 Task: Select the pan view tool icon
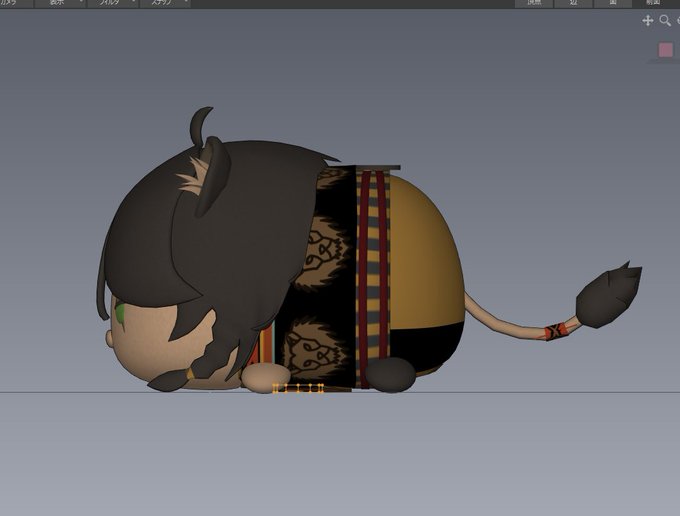647,21
